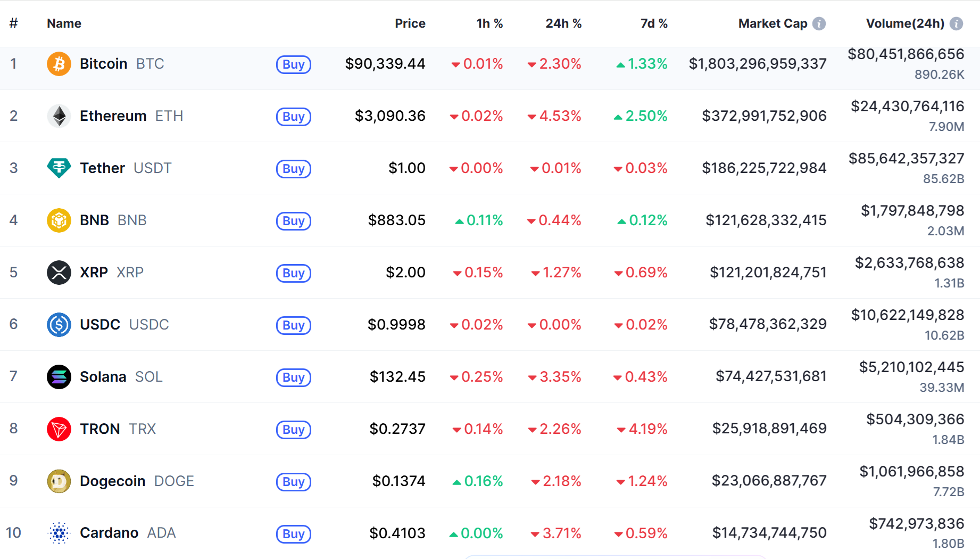980x559 pixels.
Task: Click Bitcoin price $90,339.44
Action: coord(385,64)
